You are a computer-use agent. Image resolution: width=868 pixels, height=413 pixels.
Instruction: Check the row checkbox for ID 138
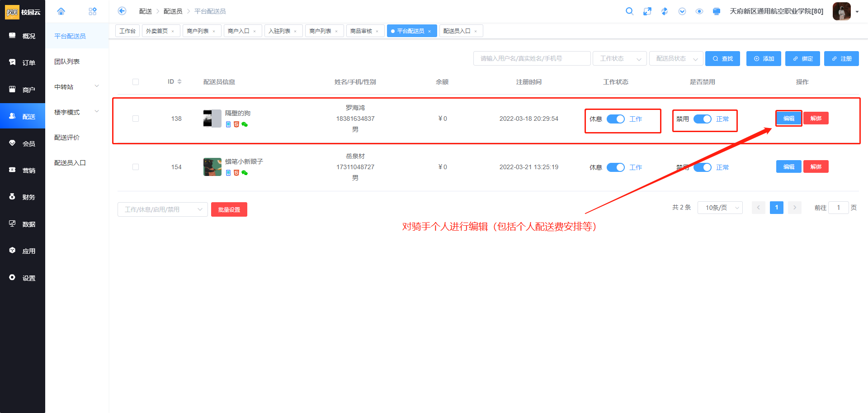pyautogui.click(x=136, y=119)
